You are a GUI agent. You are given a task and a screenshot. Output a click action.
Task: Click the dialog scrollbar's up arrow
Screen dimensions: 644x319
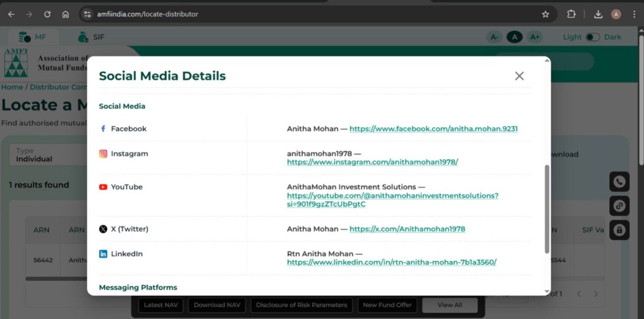click(x=547, y=60)
